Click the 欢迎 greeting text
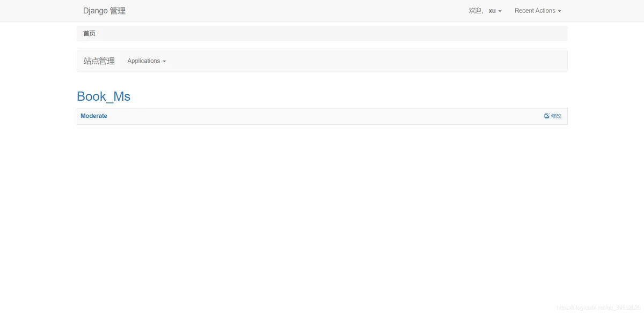The height and width of the screenshot is (314, 644). pos(475,11)
